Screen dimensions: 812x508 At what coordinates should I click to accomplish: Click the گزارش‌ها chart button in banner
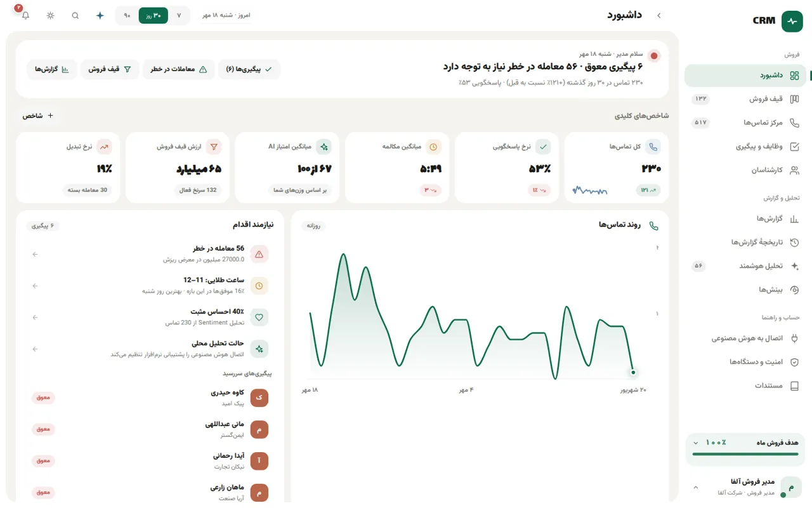pos(52,69)
